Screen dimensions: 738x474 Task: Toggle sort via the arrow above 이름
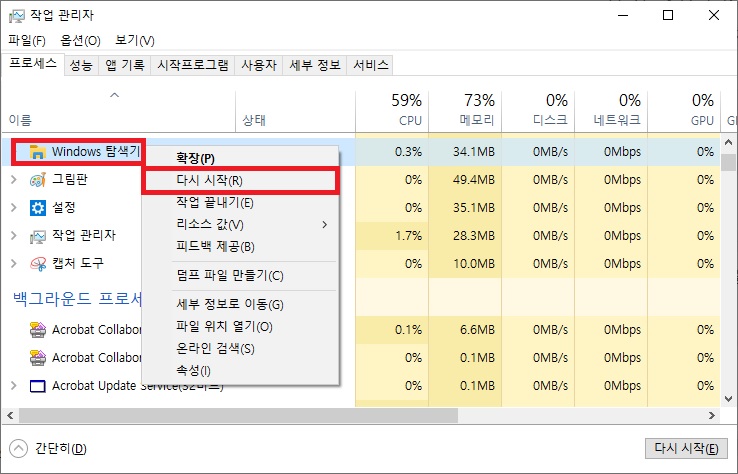114,96
